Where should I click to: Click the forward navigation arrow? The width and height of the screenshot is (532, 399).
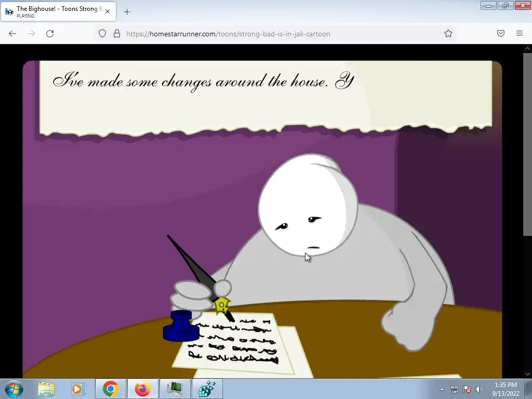(31, 34)
